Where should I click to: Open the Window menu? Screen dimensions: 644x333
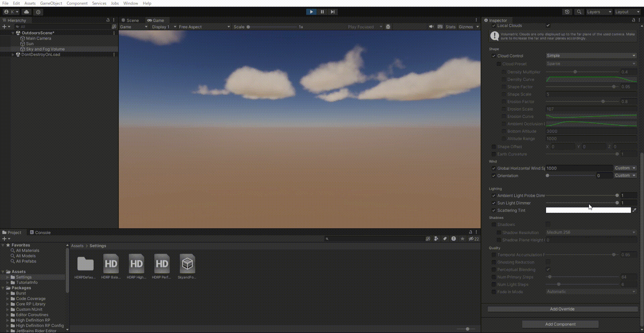(x=130, y=3)
